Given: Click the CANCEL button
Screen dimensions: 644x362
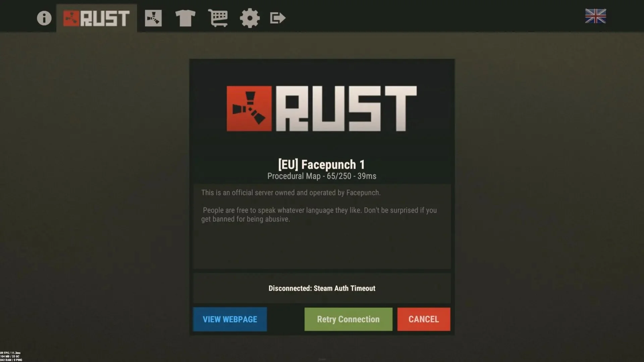Looking at the screenshot, I should pyautogui.click(x=423, y=319).
